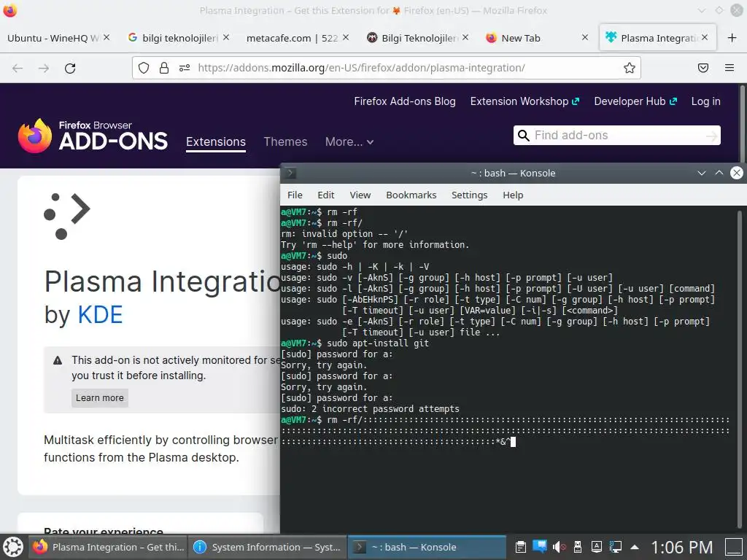This screenshot has height=560, width=747.
Task: Click the address bar URL
Action: [x=361, y=68]
